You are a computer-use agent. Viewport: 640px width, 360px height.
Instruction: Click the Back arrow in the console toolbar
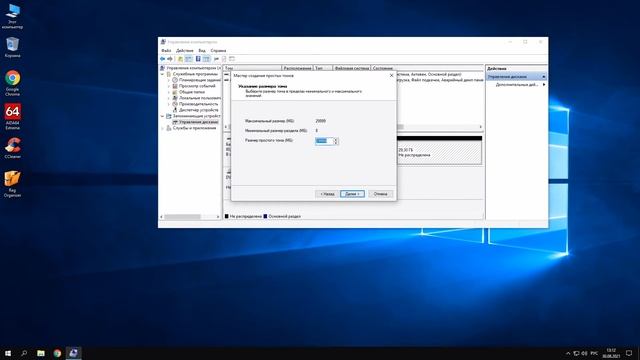pos(162,59)
